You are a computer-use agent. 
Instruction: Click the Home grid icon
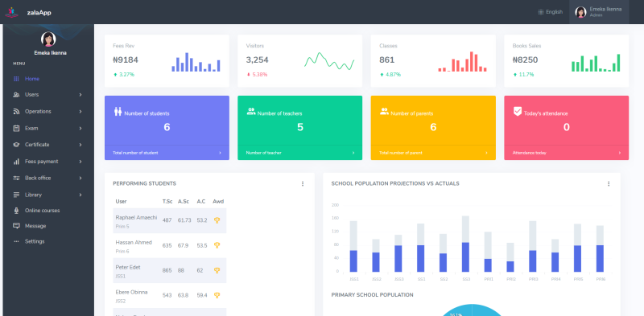coord(16,79)
